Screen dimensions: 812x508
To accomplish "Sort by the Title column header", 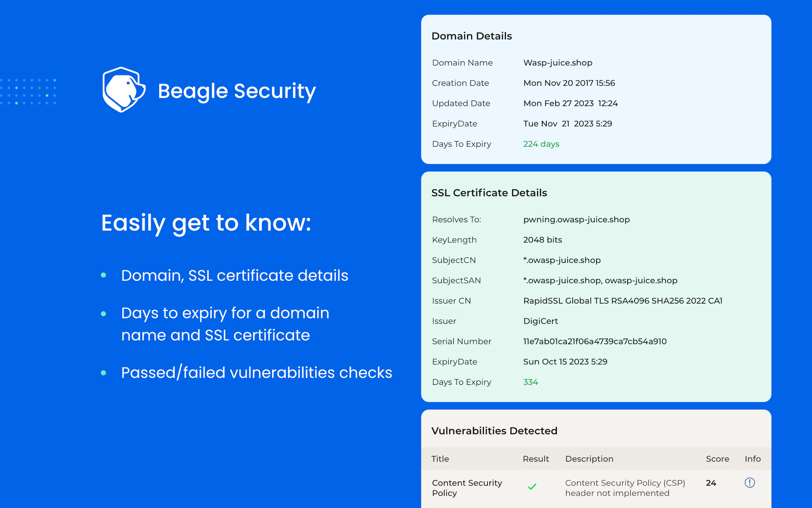I will tap(440, 459).
